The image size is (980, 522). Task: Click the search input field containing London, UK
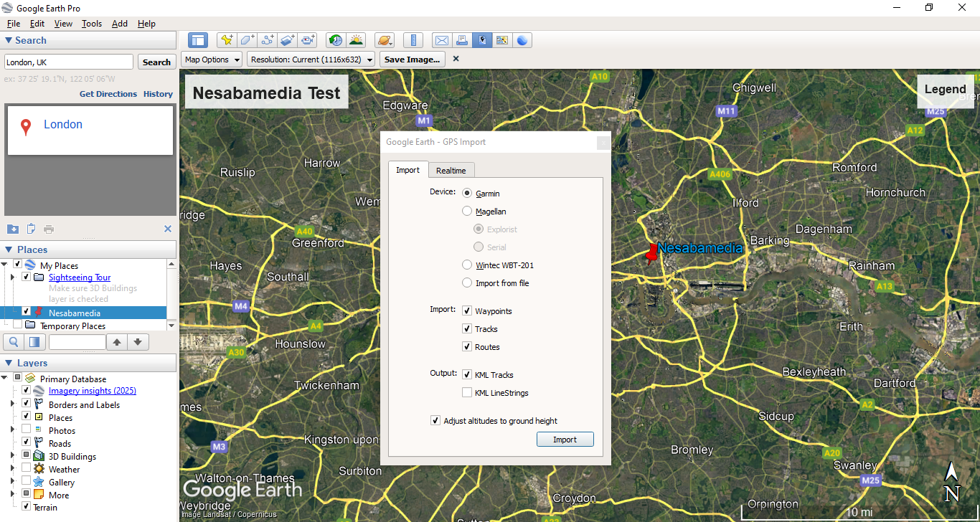[69, 62]
